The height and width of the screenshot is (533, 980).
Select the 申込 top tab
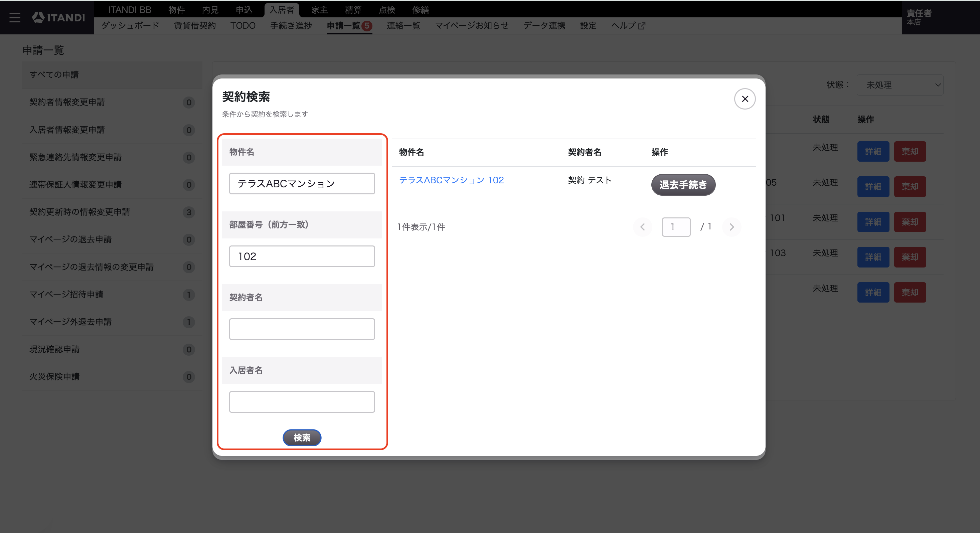(244, 9)
